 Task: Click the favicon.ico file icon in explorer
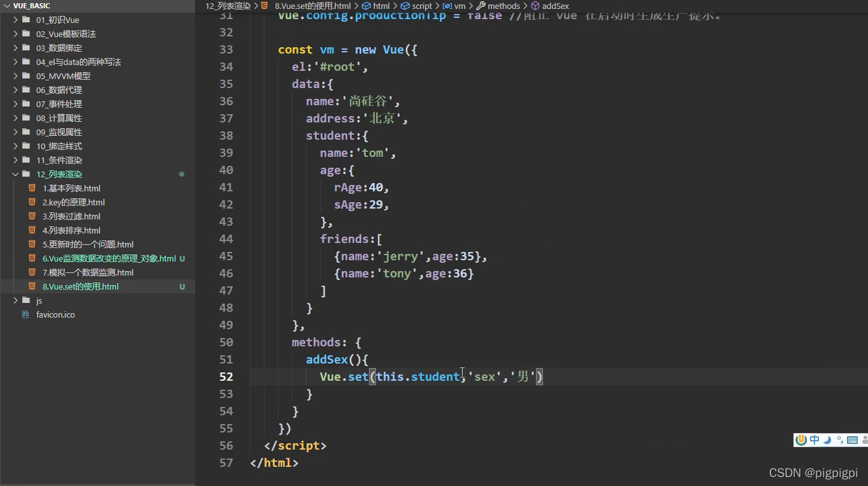click(25, 314)
